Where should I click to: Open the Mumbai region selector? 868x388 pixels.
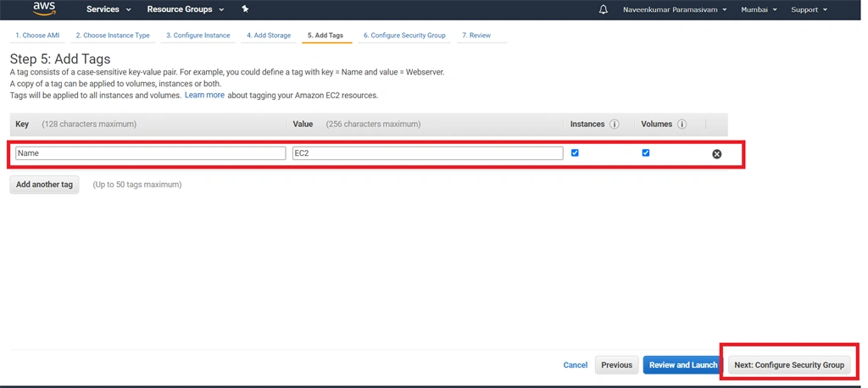point(759,9)
